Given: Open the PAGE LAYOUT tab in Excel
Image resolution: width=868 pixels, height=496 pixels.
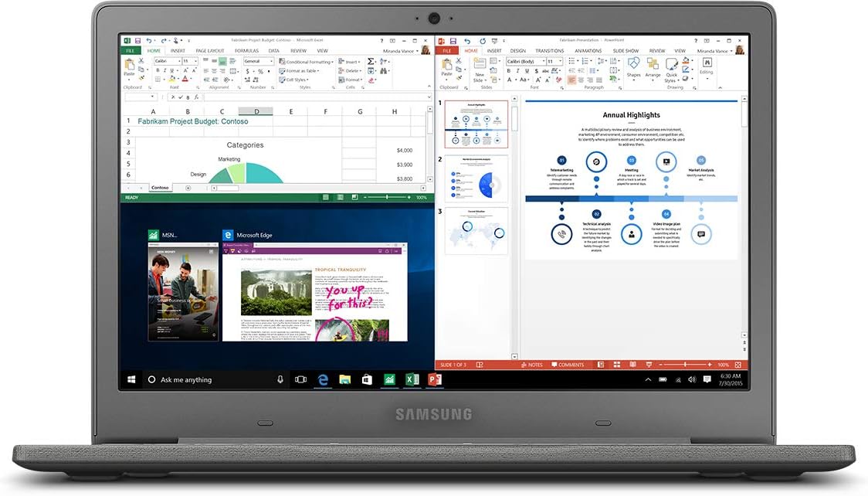Looking at the screenshot, I should click(x=210, y=51).
